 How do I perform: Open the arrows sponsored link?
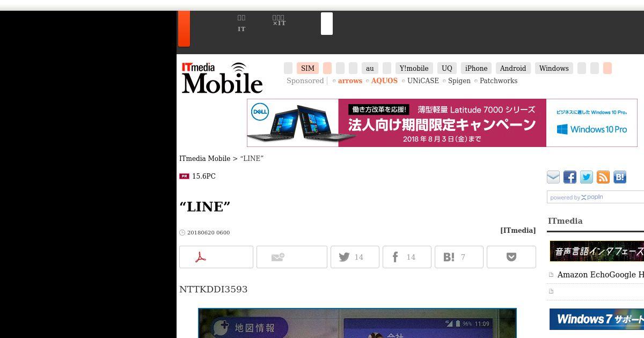click(350, 80)
